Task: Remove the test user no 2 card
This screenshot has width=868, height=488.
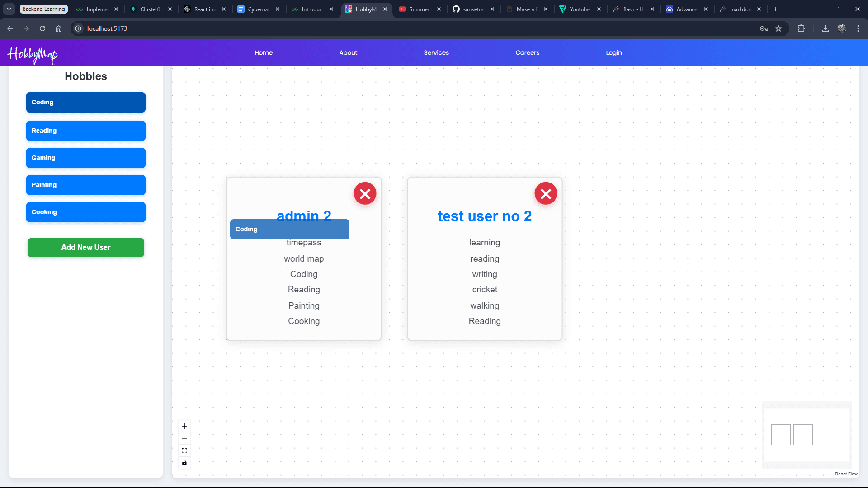Action: point(546,193)
